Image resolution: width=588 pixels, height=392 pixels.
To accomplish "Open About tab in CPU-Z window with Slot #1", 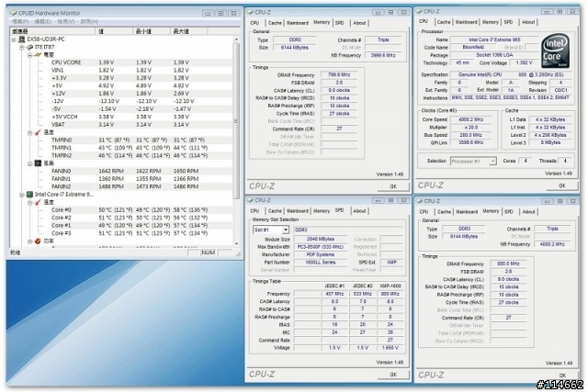I will coord(359,211).
